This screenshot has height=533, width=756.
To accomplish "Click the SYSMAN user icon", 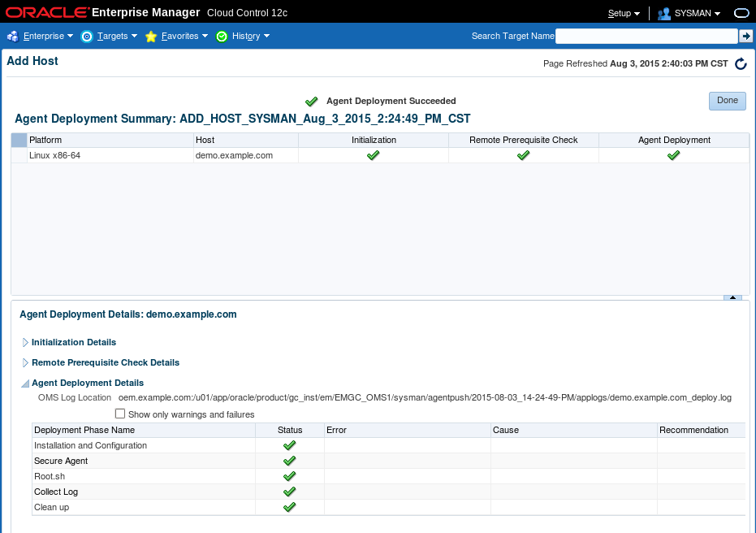I will [x=664, y=14].
